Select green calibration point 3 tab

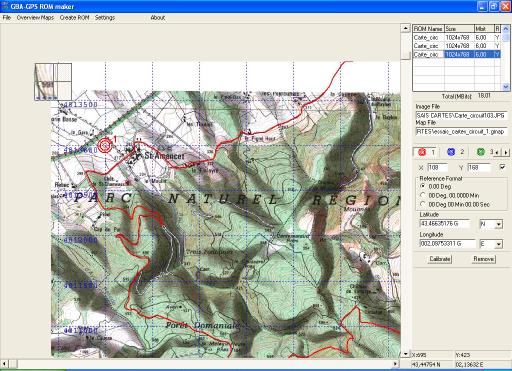pos(483,152)
